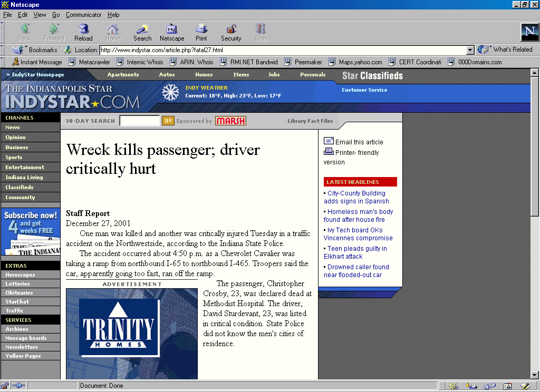Click the Stop loading icon
This screenshot has height=392, width=540.
[261, 29]
